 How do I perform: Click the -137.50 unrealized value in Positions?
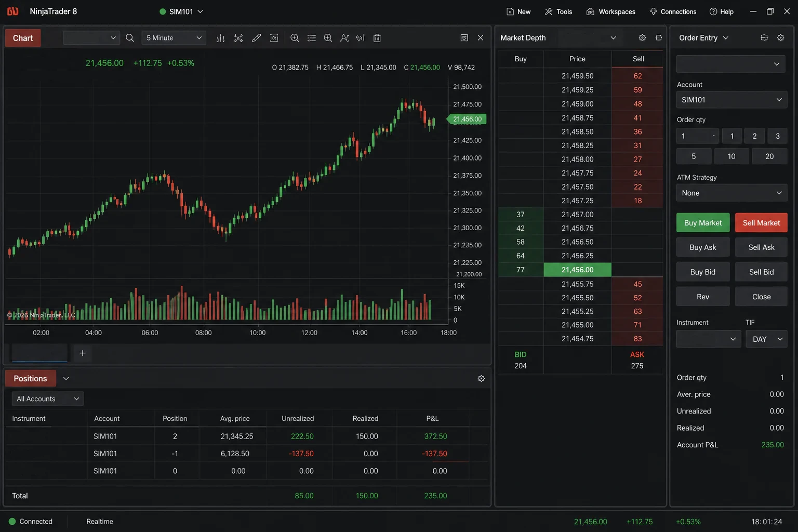[301, 454]
